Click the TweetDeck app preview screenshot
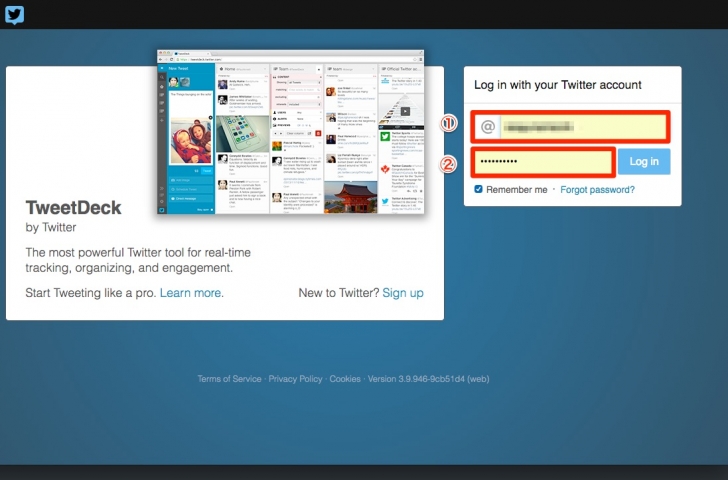The width and height of the screenshot is (728, 480). point(290,132)
